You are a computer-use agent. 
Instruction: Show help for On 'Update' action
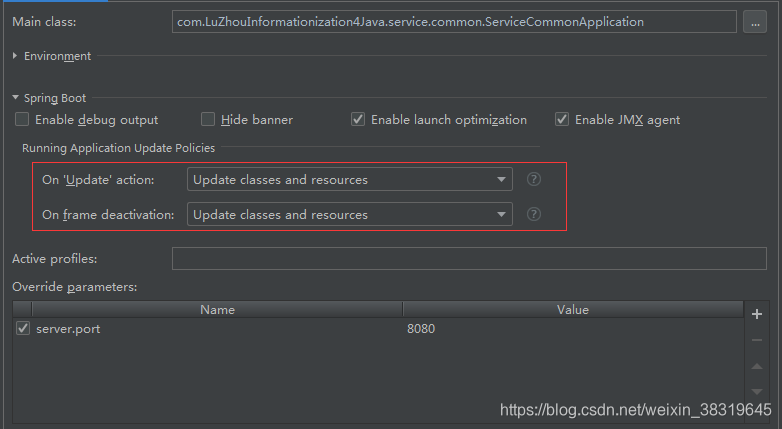(534, 179)
